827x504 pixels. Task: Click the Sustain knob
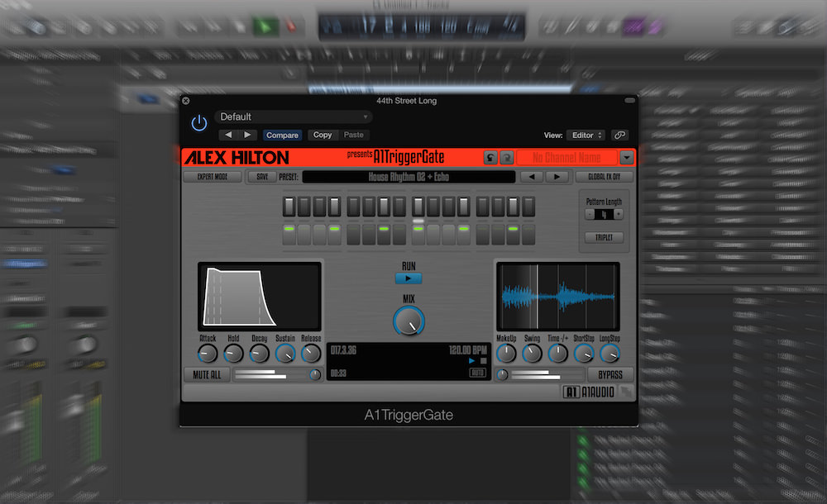pos(285,354)
